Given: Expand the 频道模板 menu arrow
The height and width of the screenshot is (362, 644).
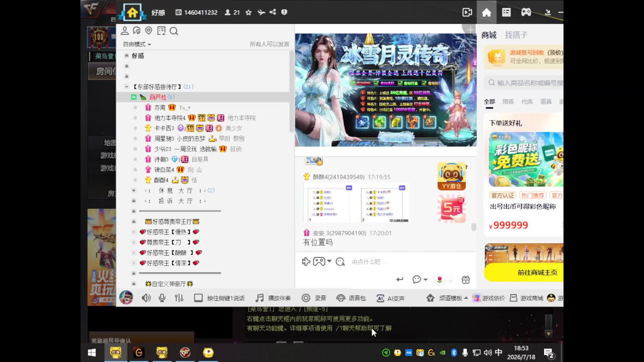Looking at the screenshot, I should [x=466, y=298].
